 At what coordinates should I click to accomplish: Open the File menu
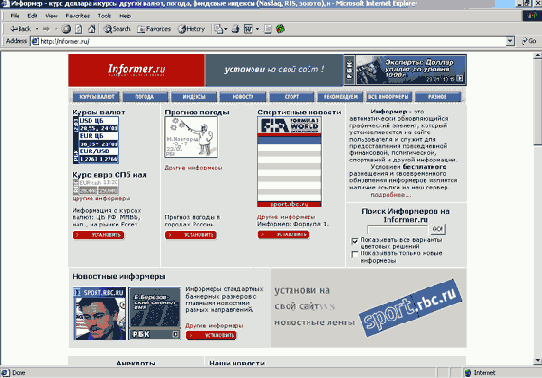15,16
